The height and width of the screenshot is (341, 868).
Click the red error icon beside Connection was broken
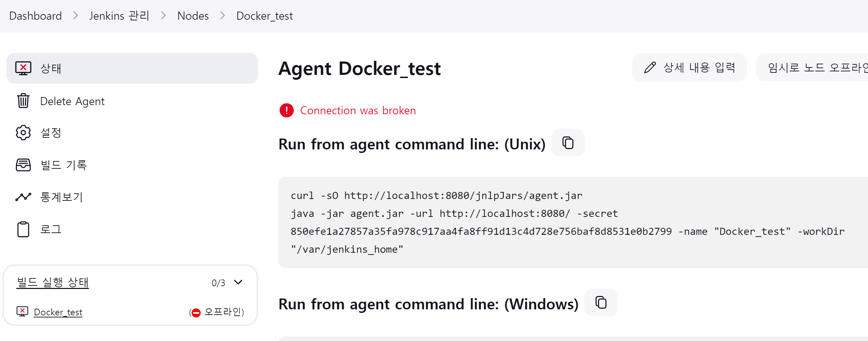point(287,110)
